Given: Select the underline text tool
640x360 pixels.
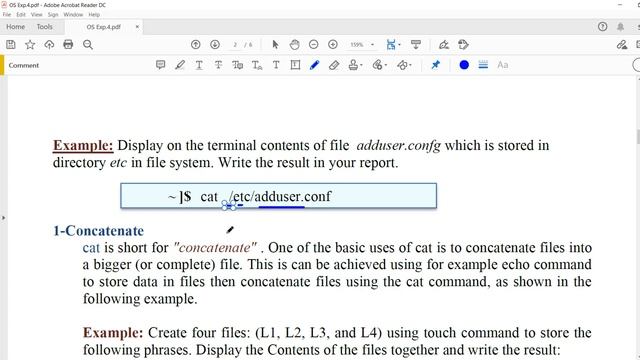Looking at the screenshot, I should pyautogui.click(x=199, y=65).
